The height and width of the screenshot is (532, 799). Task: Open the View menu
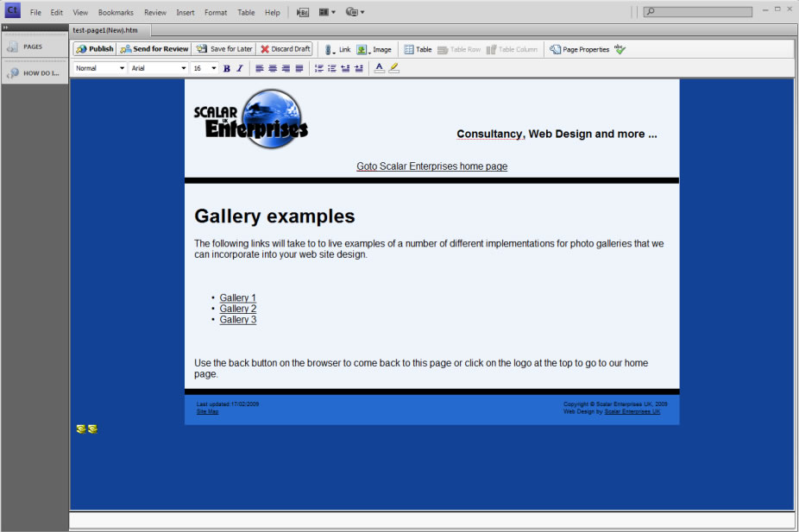80,12
